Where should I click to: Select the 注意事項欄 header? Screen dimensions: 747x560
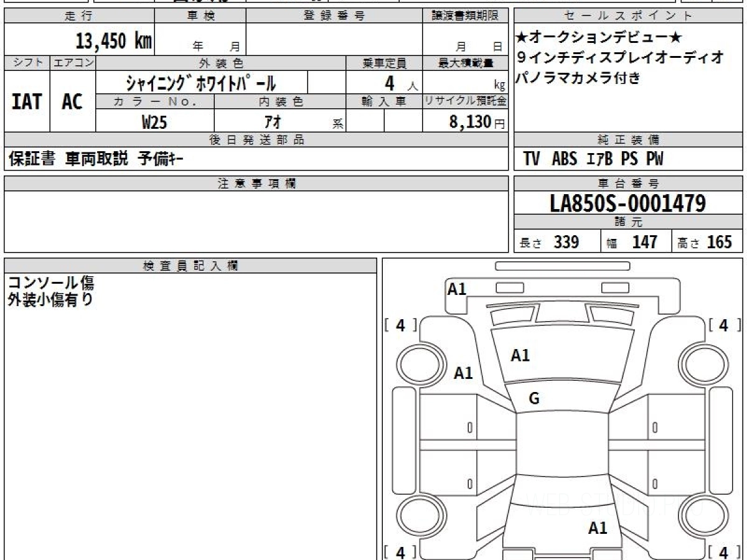[256, 184]
